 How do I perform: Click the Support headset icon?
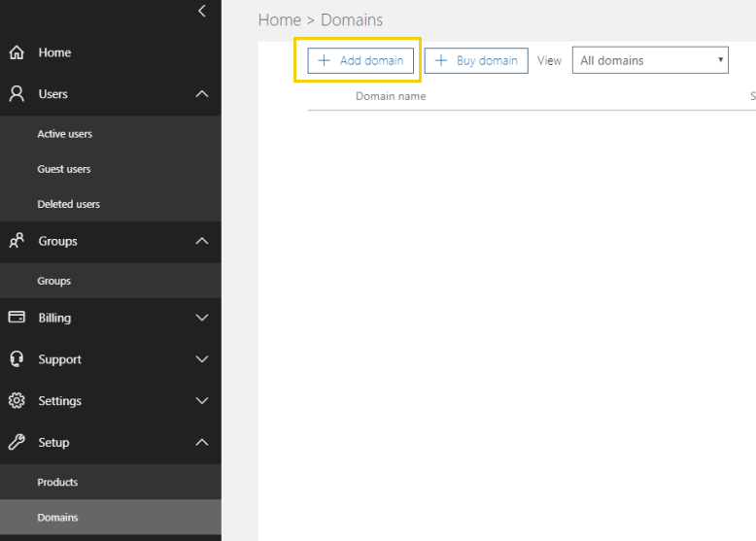(x=17, y=359)
